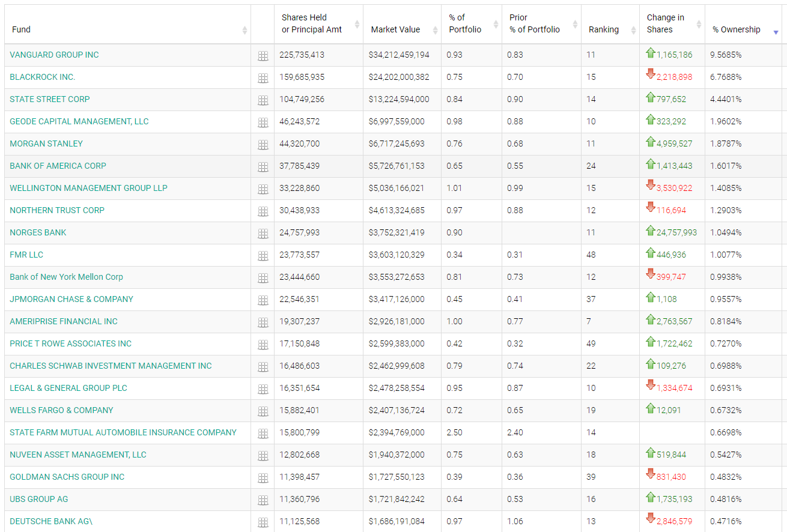This screenshot has height=532, width=787.
Task: Sort by Shares Held or Principal Amt
Action: 318,24
